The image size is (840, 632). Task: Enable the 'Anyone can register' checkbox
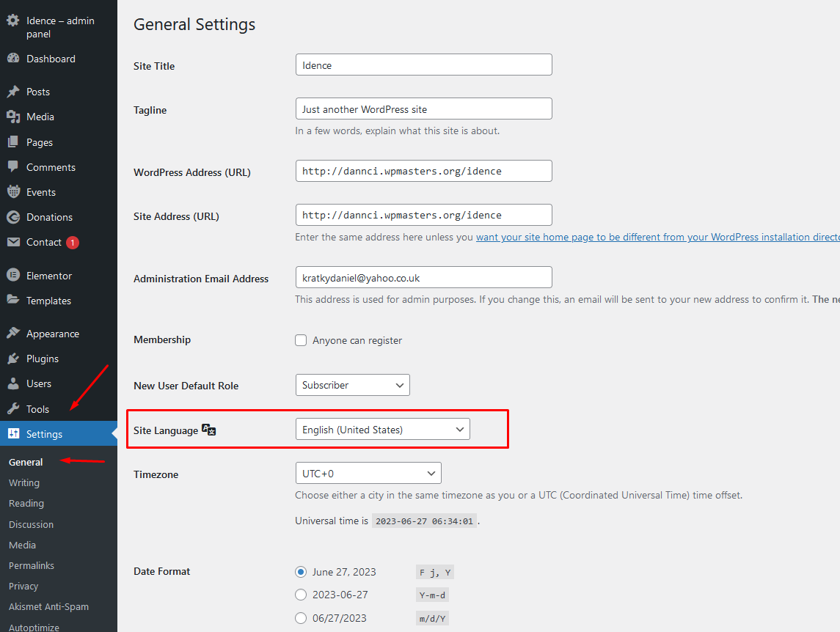[301, 340]
